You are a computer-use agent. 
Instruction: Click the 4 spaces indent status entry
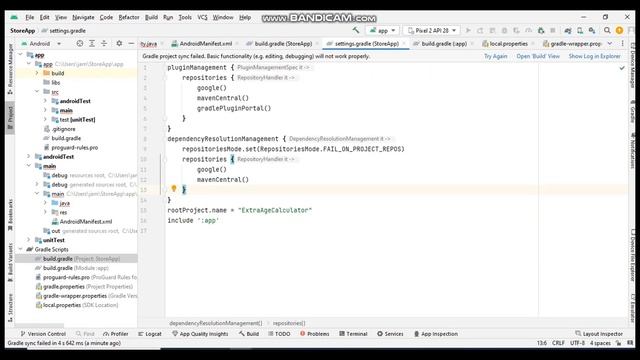600,343
